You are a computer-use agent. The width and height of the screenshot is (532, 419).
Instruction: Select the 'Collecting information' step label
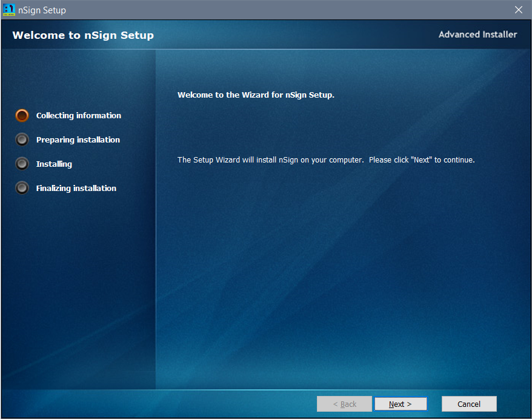click(x=79, y=115)
